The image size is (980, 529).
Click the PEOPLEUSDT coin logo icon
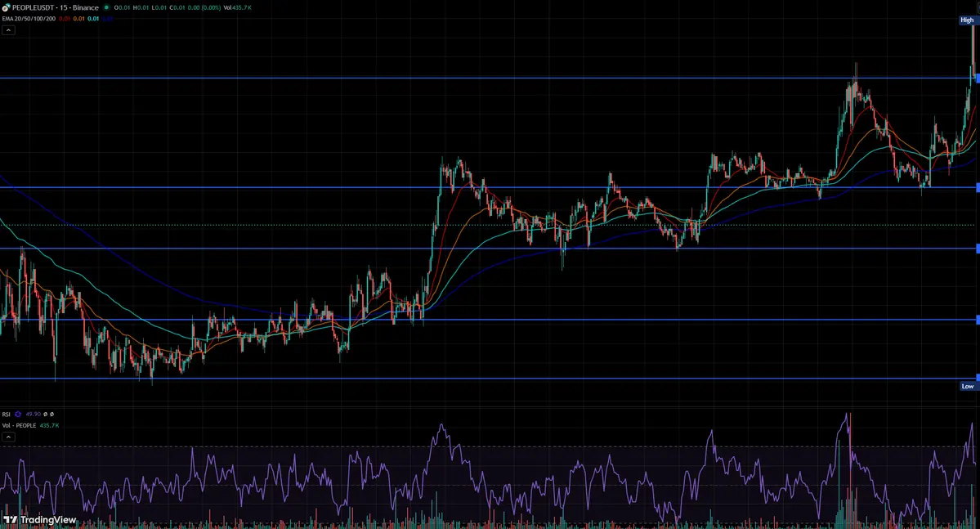(x=7, y=7)
